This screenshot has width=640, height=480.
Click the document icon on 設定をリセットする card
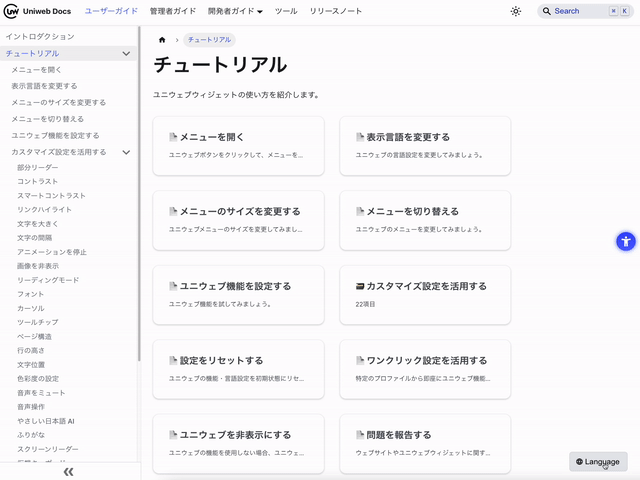173,360
